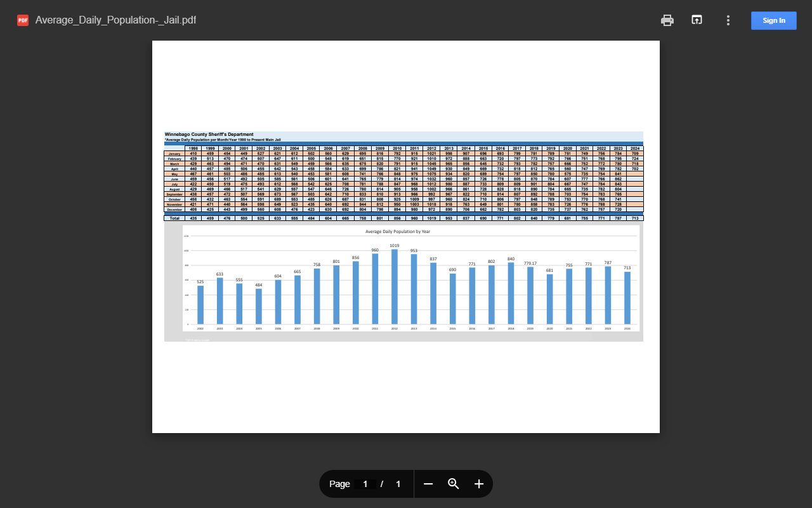The image size is (812, 508).
Task: Click the Average_Daily_Population-_Jail.pdf file name
Action: (x=115, y=20)
